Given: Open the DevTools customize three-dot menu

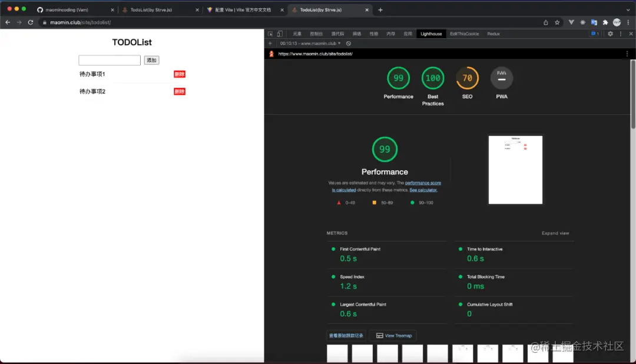Looking at the screenshot, I should coord(621,34).
